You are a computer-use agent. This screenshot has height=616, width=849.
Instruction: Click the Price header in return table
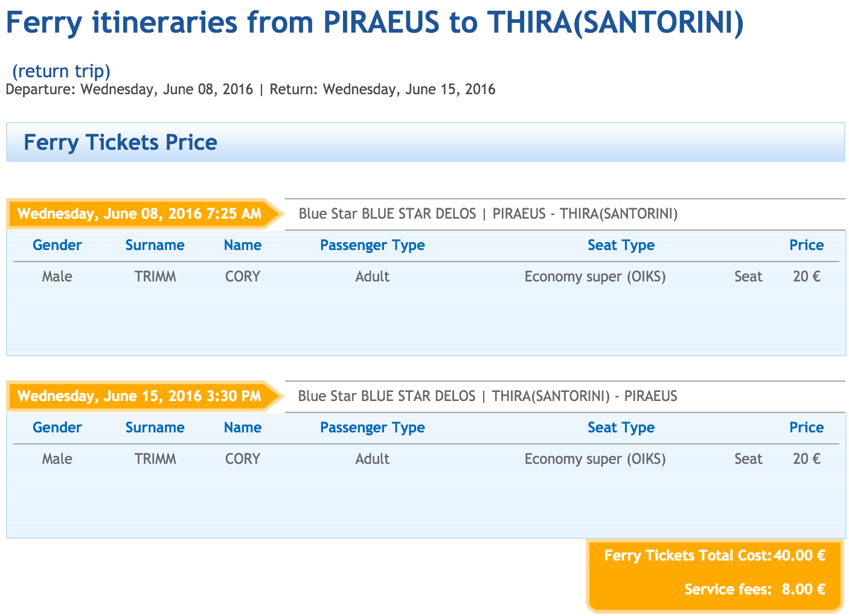(x=807, y=428)
